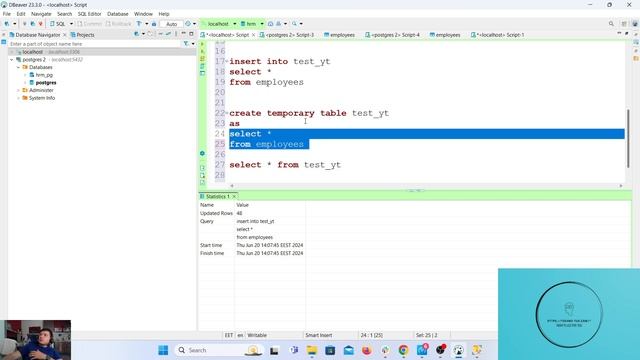Switch to the <localhost> Script-1 tab
The height and width of the screenshot is (360, 640).
click(498, 35)
